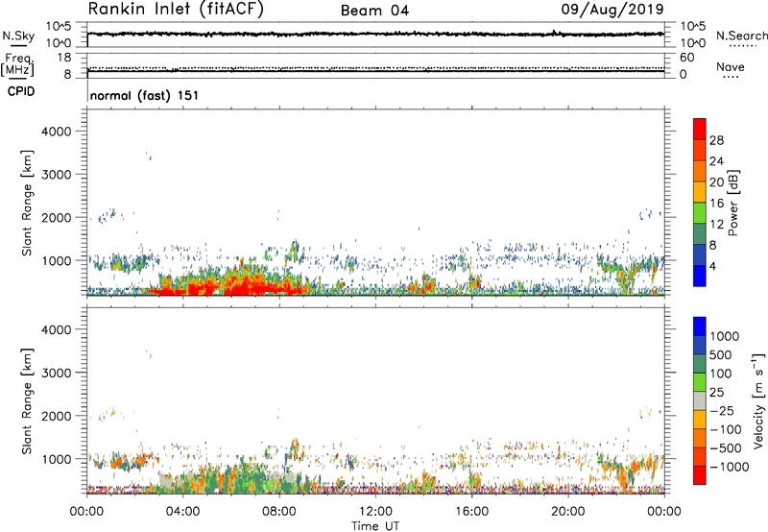Viewport: 768px width, 532px height.
Task: Click the gray -25 to 25 velocity swatch
Action: click(700, 401)
